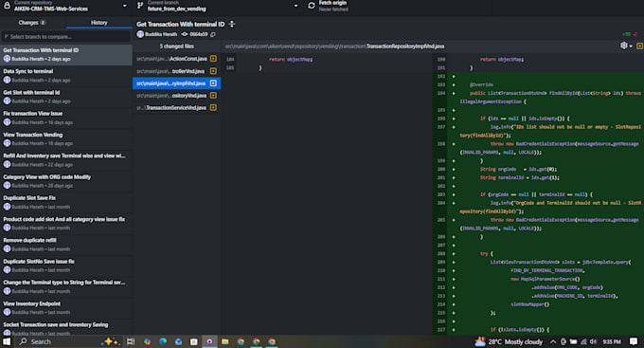Viewport: 644px width, 348px height.
Task: Click the 5 changed files header
Action: point(176,46)
